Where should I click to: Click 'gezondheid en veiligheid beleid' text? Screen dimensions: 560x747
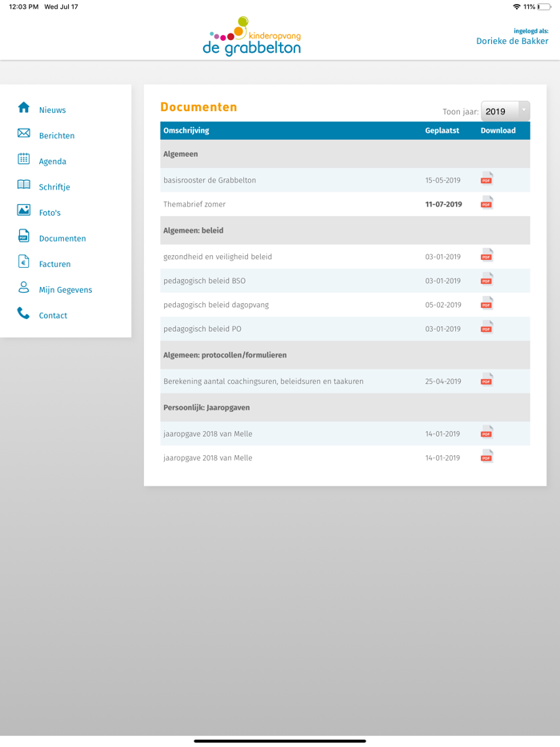pyautogui.click(x=218, y=257)
